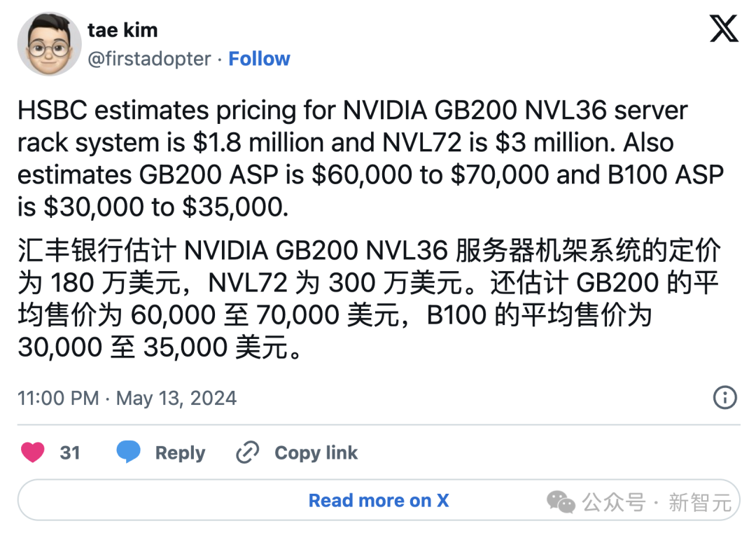Click the like count showing 31
The image size is (756, 533).
69,452
